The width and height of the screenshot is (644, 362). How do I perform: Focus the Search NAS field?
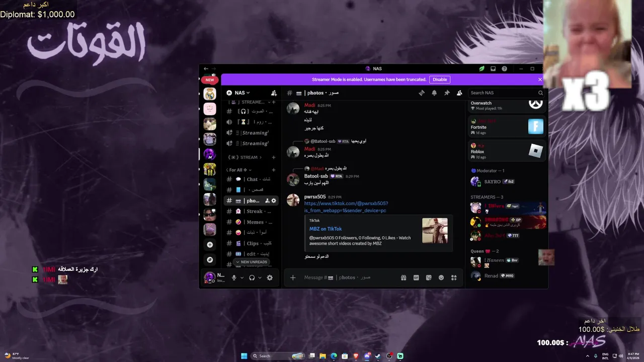click(x=503, y=93)
